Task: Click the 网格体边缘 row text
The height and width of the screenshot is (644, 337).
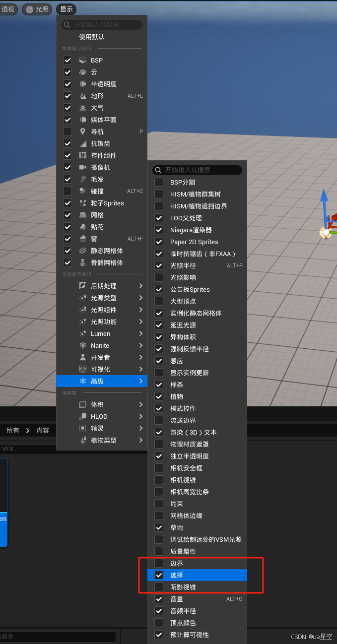Action: click(186, 515)
